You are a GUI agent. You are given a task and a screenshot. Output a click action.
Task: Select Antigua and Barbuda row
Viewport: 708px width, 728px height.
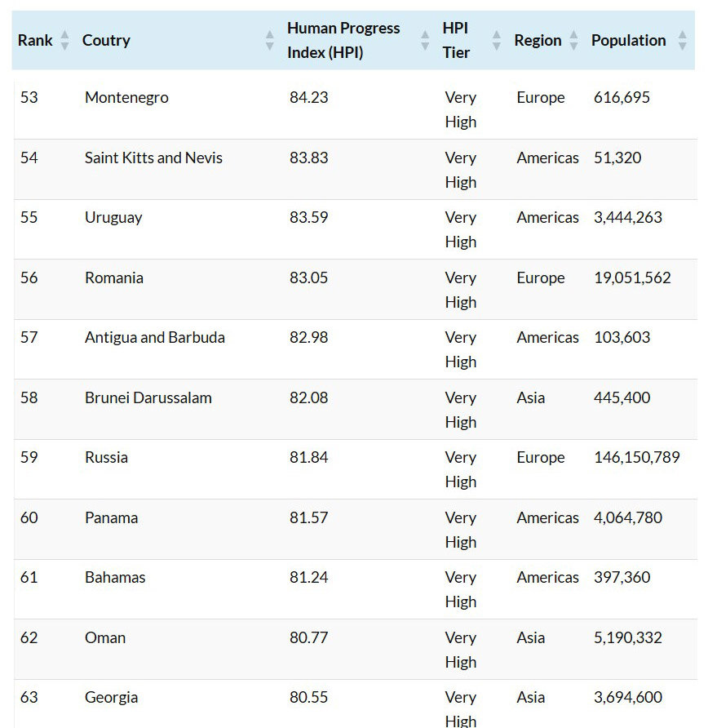pos(356,349)
